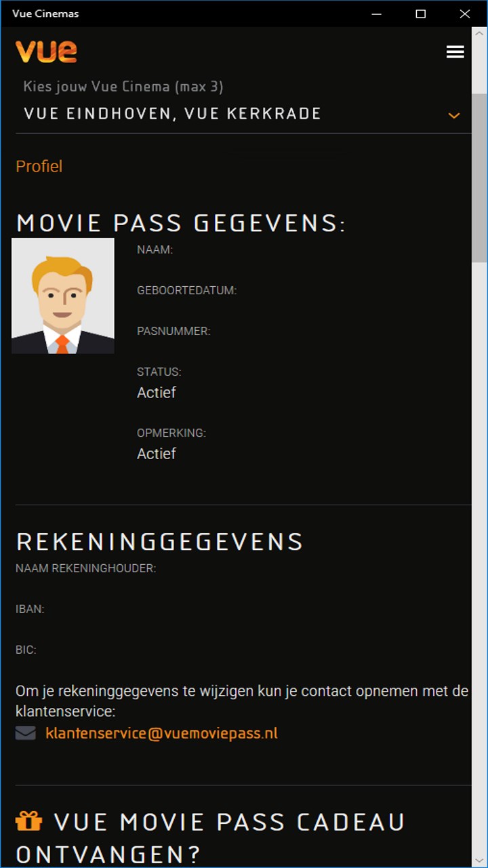Image resolution: width=488 pixels, height=868 pixels.
Task: Click the NAAM: label
Action: click(155, 250)
